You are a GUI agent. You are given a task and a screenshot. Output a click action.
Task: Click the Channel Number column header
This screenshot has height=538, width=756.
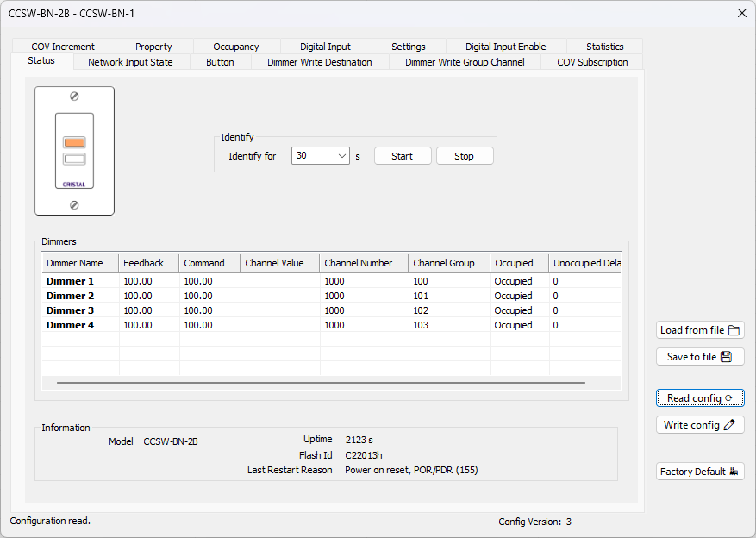click(x=364, y=263)
